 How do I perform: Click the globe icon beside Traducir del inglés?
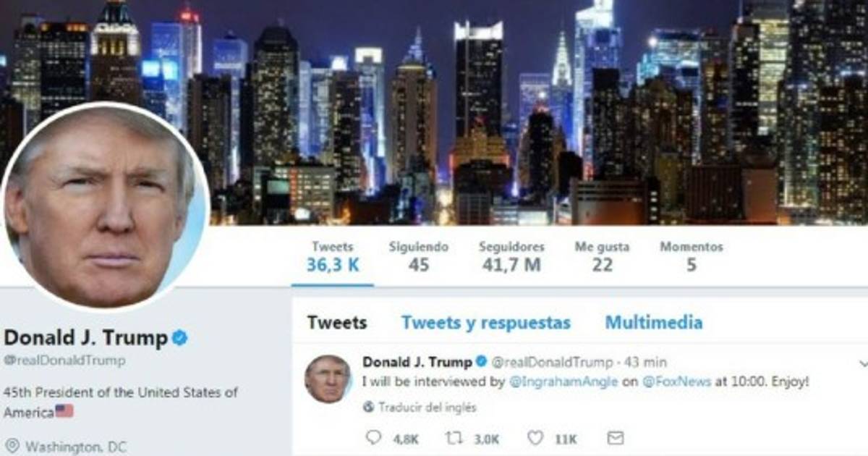point(368,408)
